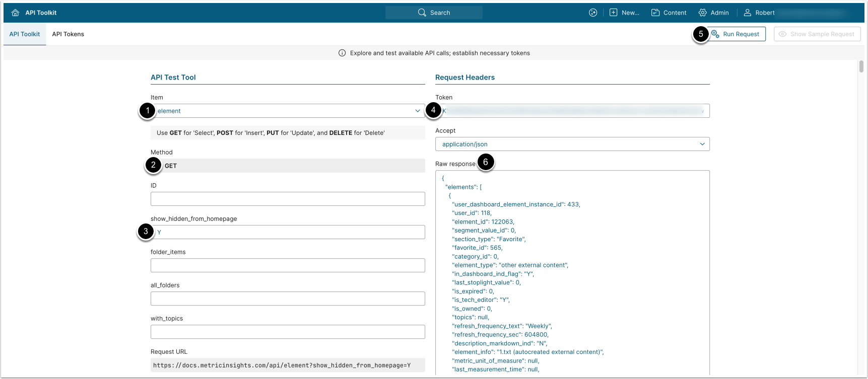Open the user profile icon beside Robert
The width and height of the screenshot is (868, 379).
[x=748, y=13]
